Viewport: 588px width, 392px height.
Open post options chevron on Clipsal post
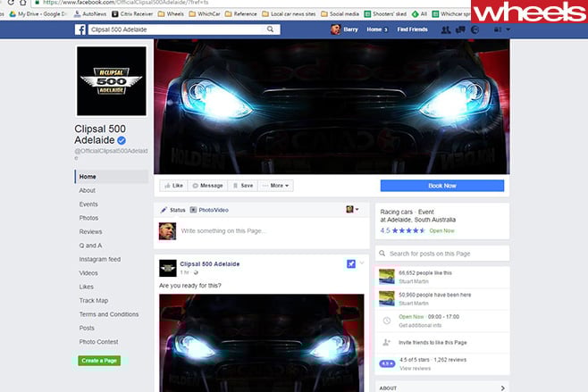tap(362, 263)
